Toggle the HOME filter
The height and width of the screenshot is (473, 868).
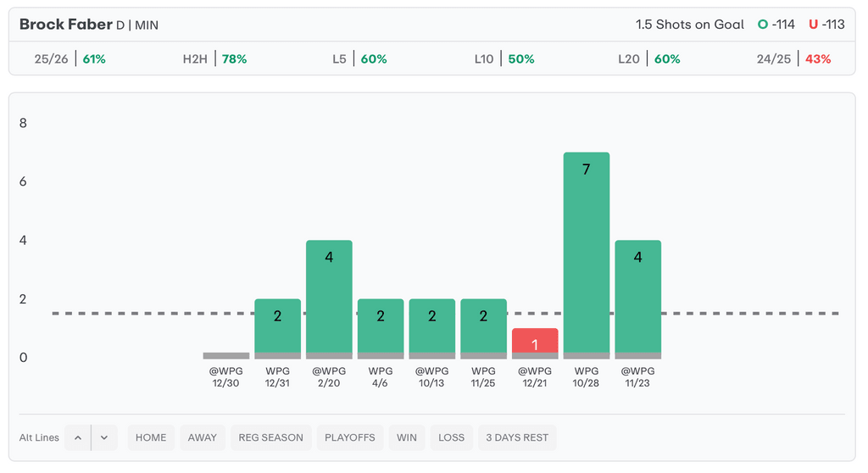pyautogui.click(x=151, y=437)
